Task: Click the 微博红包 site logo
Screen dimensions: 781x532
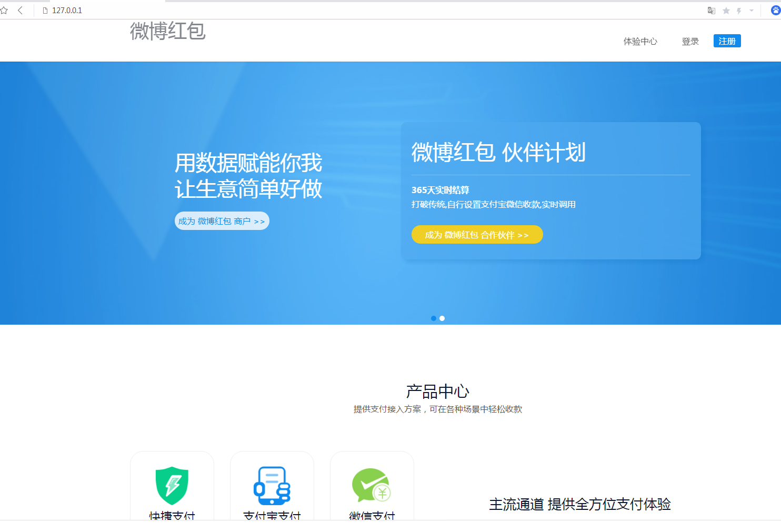Action: pos(168,31)
